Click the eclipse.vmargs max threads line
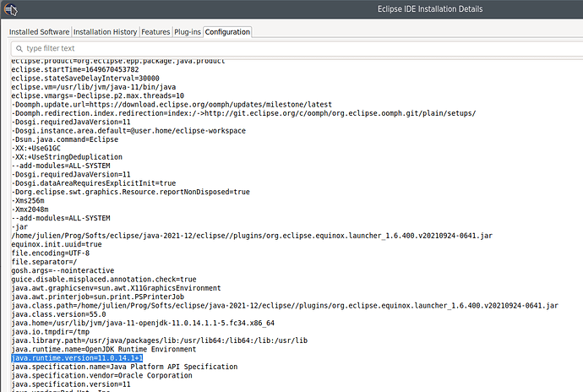583x392 pixels. click(x=97, y=95)
